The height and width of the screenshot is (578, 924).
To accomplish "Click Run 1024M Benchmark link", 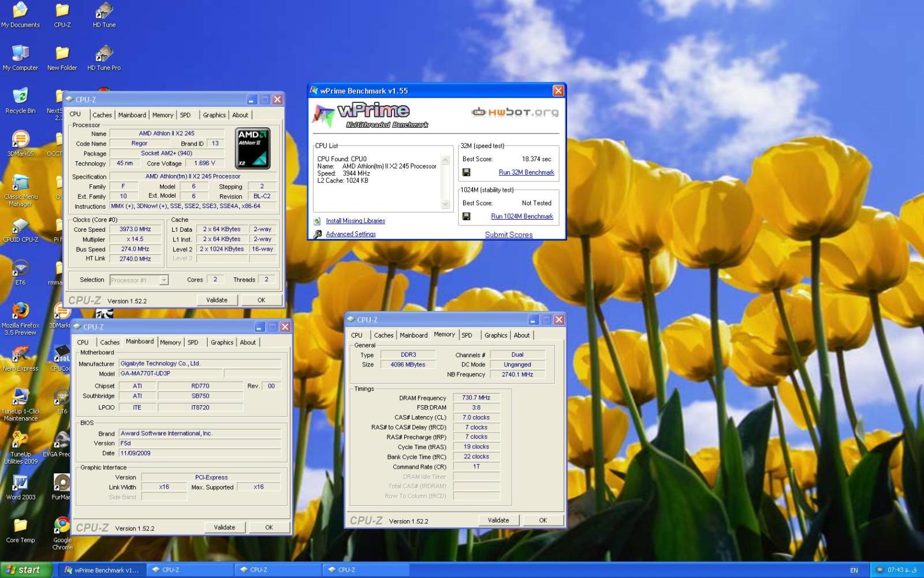I will pyautogui.click(x=522, y=216).
